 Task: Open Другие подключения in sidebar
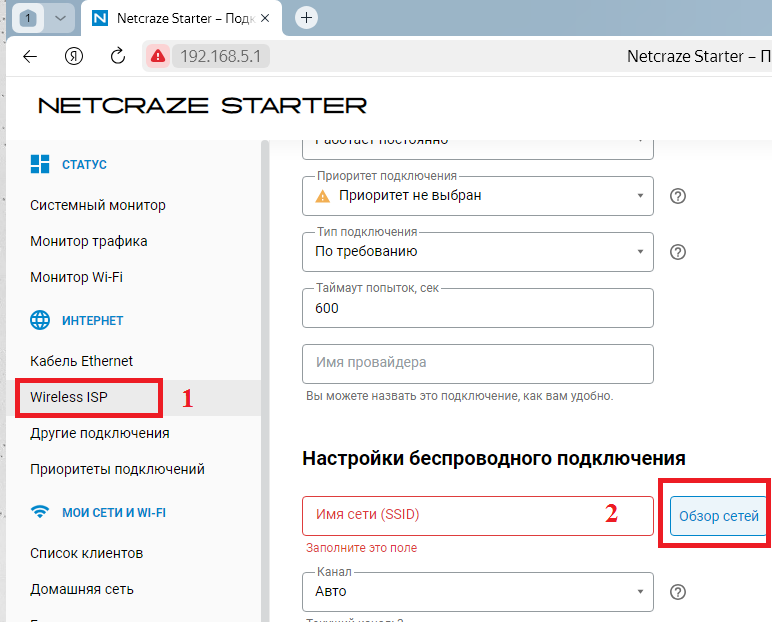(99, 433)
